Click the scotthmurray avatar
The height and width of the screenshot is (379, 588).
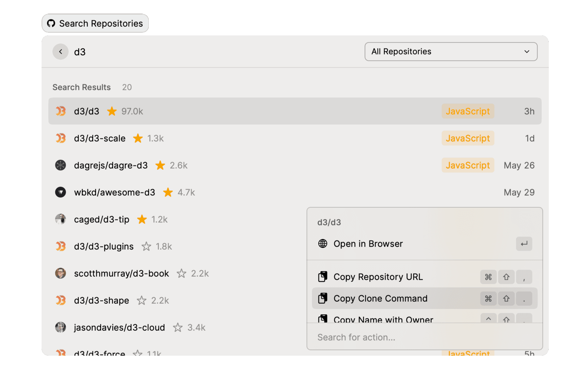click(60, 273)
